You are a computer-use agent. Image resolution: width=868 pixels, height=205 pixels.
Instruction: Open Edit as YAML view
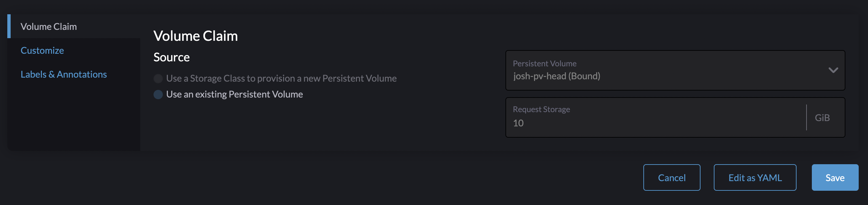pyautogui.click(x=755, y=177)
